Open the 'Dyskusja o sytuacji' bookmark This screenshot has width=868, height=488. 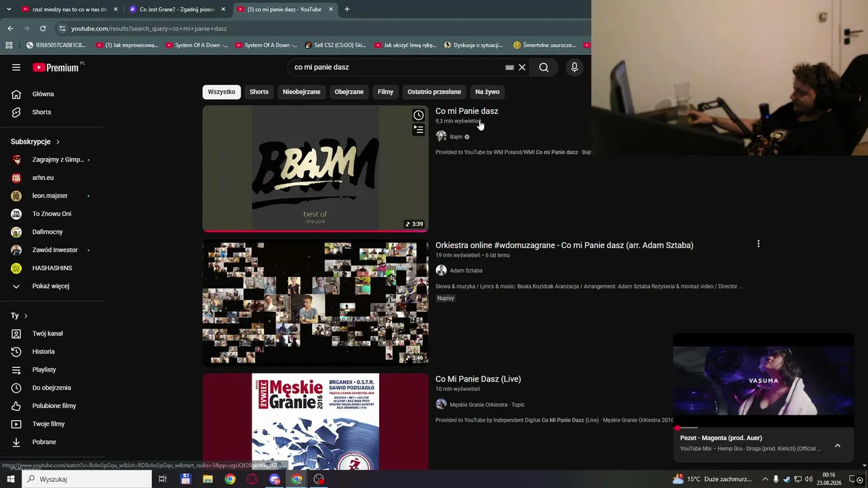point(473,45)
